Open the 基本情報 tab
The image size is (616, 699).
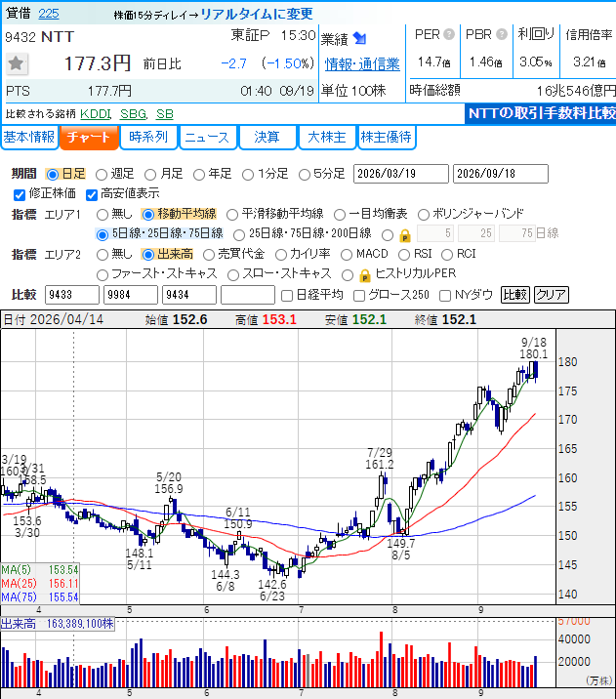pyautogui.click(x=29, y=137)
